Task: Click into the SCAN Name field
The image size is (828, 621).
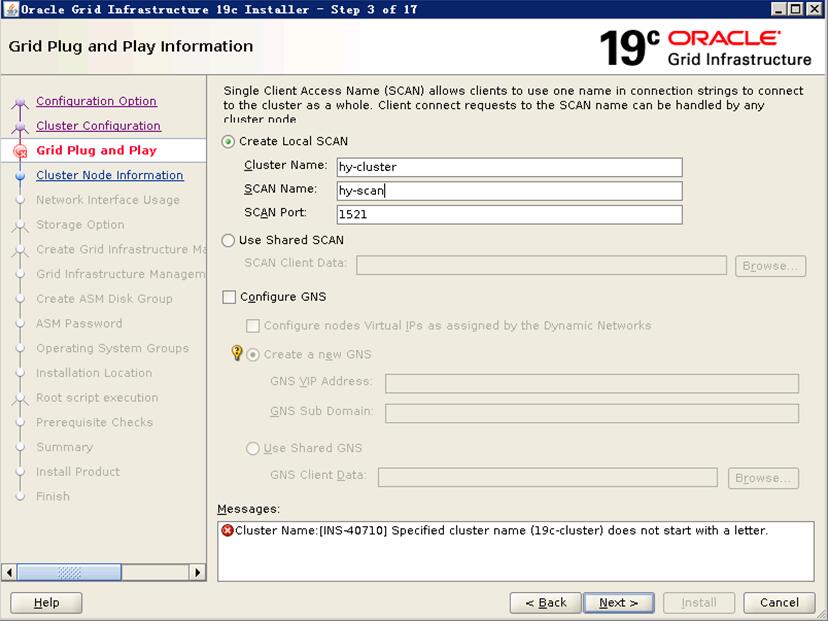Action: click(510, 191)
